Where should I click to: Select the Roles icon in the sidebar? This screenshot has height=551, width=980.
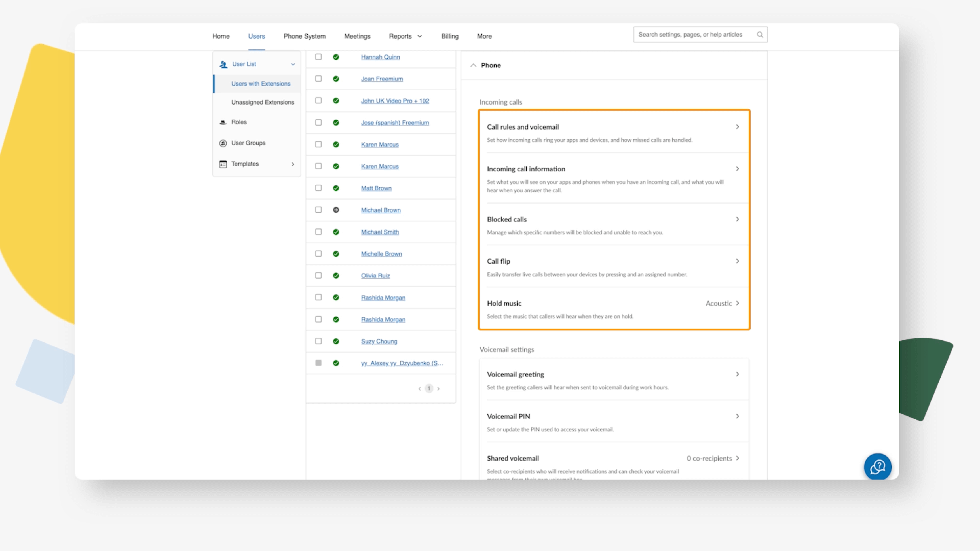(223, 122)
